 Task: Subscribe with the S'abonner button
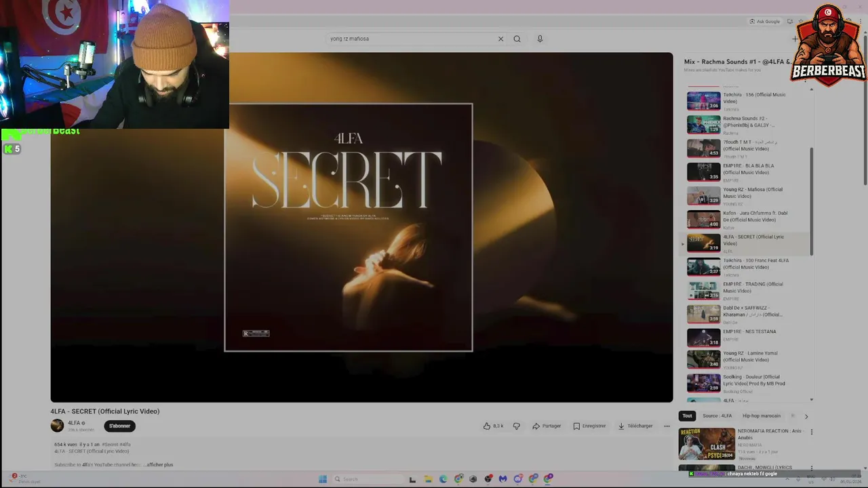(119, 426)
